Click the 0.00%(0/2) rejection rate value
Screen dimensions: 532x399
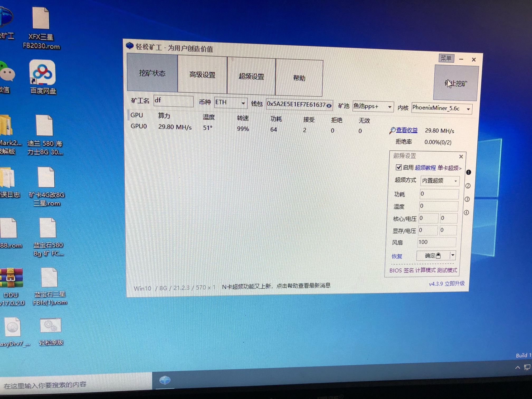click(x=438, y=142)
